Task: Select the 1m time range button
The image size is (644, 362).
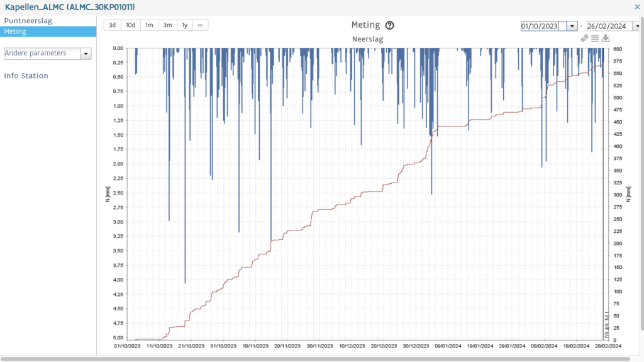Action: 149,25
